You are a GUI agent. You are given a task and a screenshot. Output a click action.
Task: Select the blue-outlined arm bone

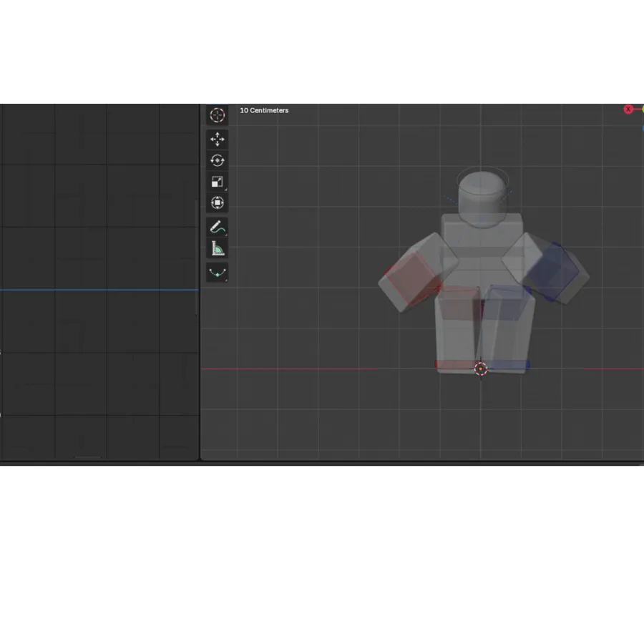coord(552,271)
